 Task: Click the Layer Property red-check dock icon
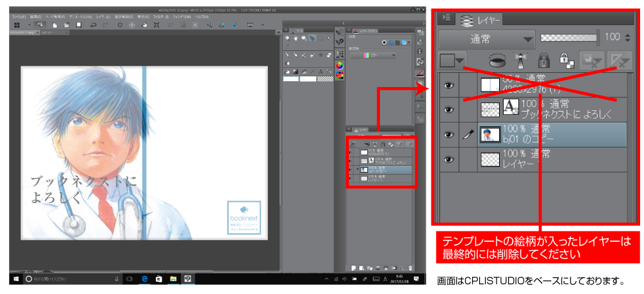420,73
